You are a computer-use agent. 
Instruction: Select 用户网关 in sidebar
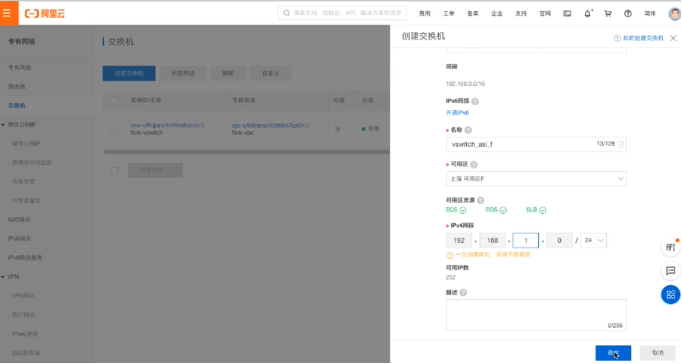(x=23, y=315)
